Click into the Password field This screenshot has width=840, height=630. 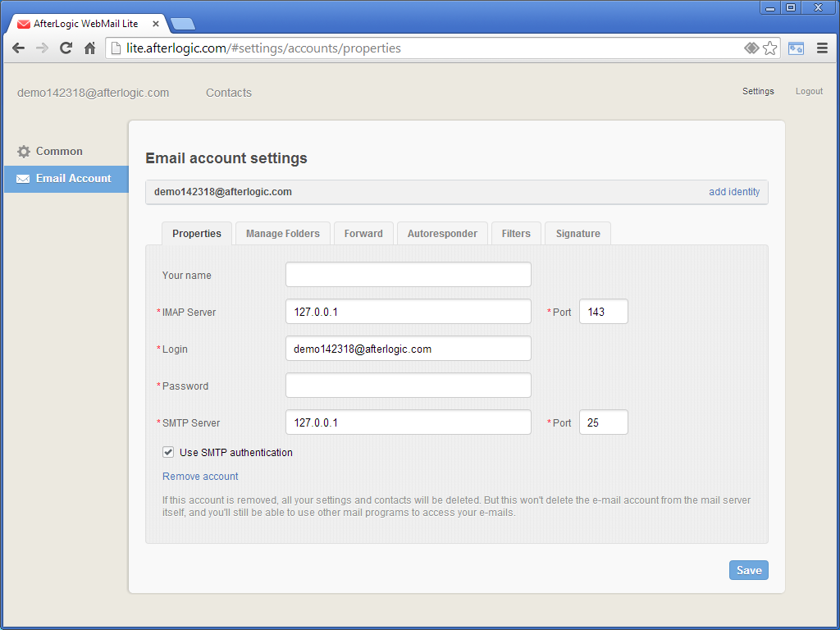pos(408,386)
